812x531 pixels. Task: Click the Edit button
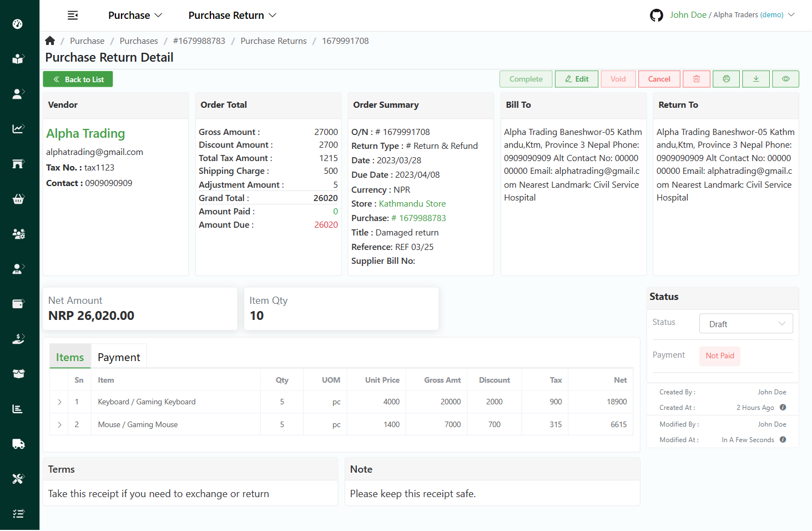click(577, 79)
